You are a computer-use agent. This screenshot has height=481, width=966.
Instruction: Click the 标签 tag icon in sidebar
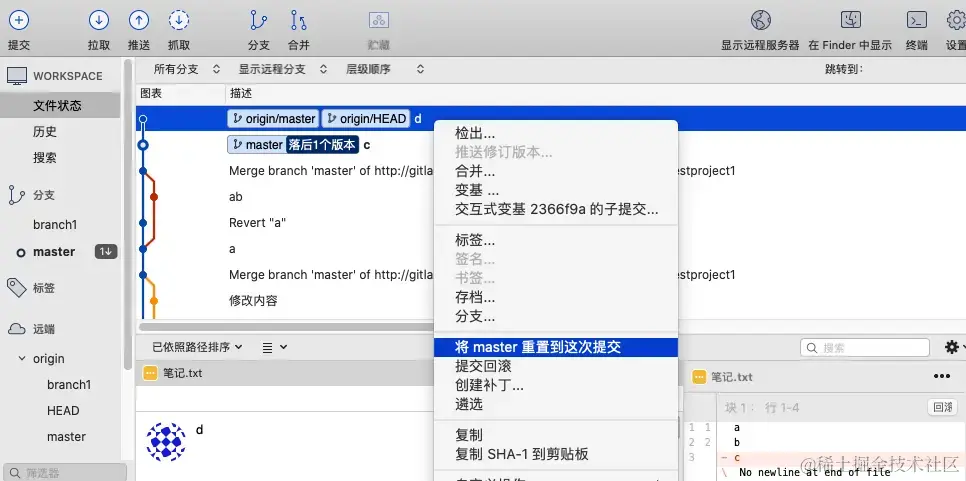[16, 288]
